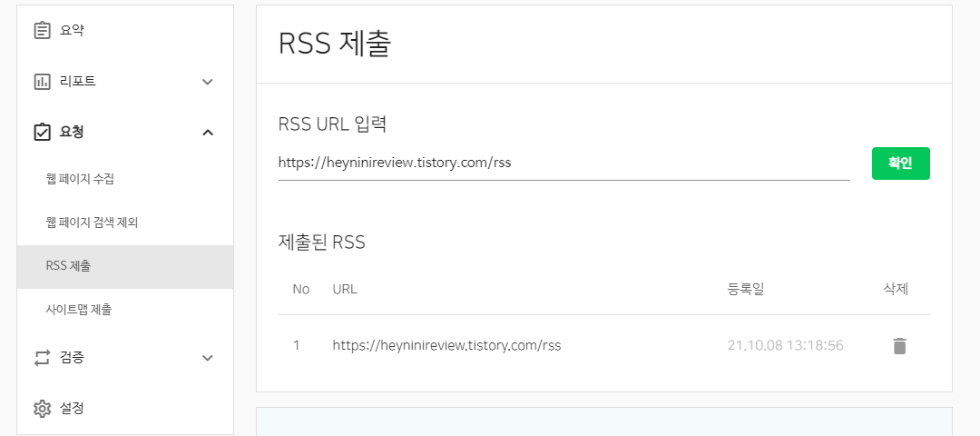
Task: Click the RSS URL 입력 label
Action: (332, 124)
